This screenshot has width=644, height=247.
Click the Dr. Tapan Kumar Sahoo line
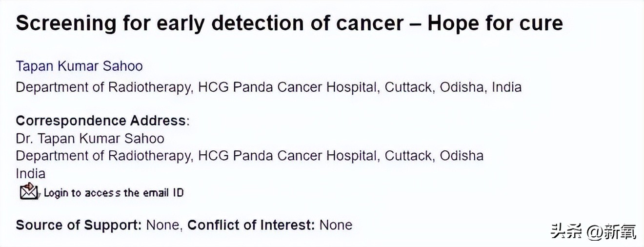tap(90, 139)
